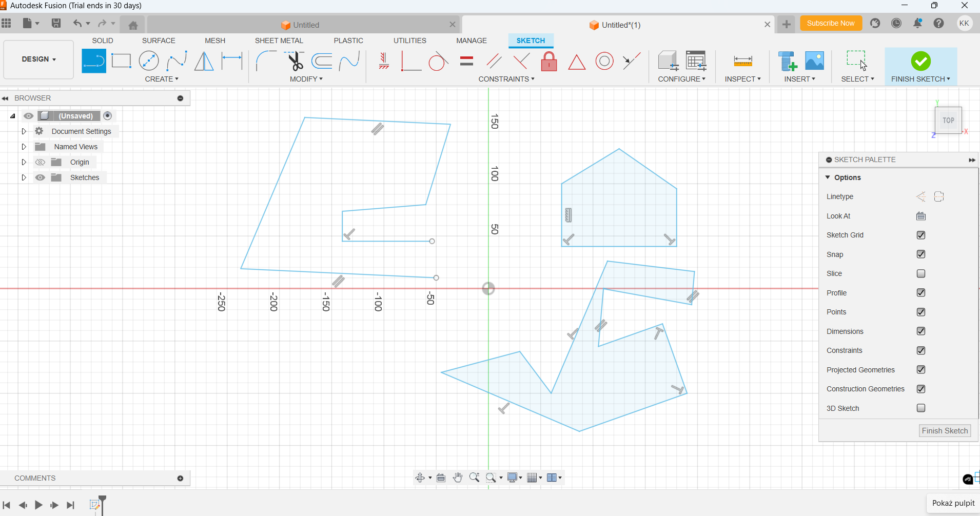The width and height of the screenshot is (980, 516).
Task: Expand the Named Views tree node
Action: (24, 147)
